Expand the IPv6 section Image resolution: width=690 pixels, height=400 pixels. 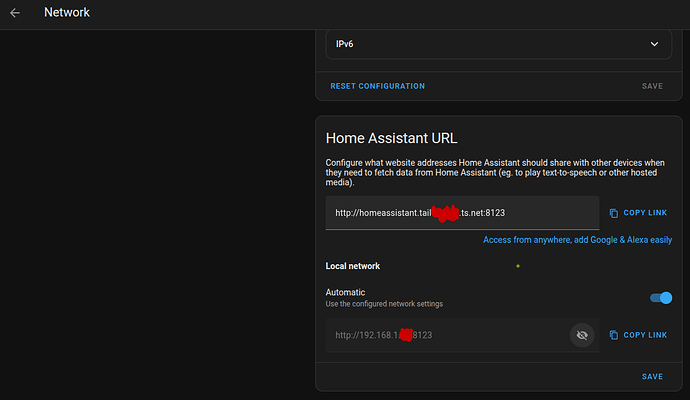(499, 44)
